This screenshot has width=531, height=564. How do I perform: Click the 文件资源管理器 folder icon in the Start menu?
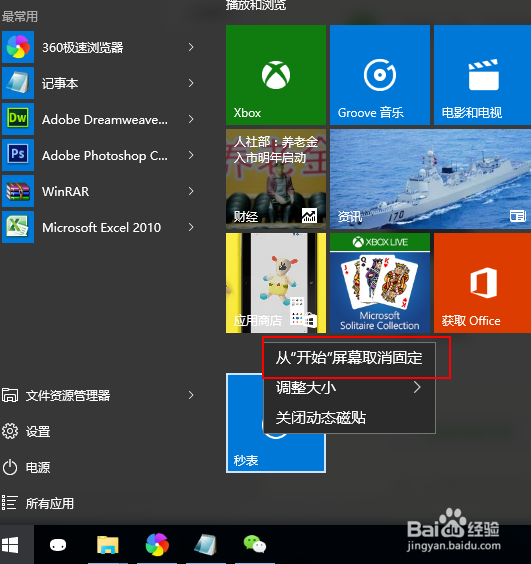point(10,395)
